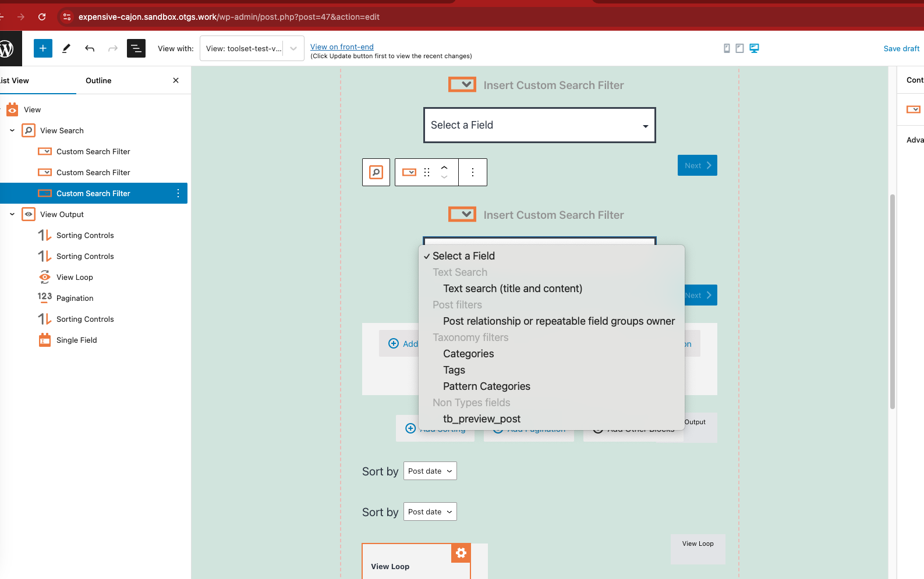Select the pencil Tools icon

click(x=66, y=48)
